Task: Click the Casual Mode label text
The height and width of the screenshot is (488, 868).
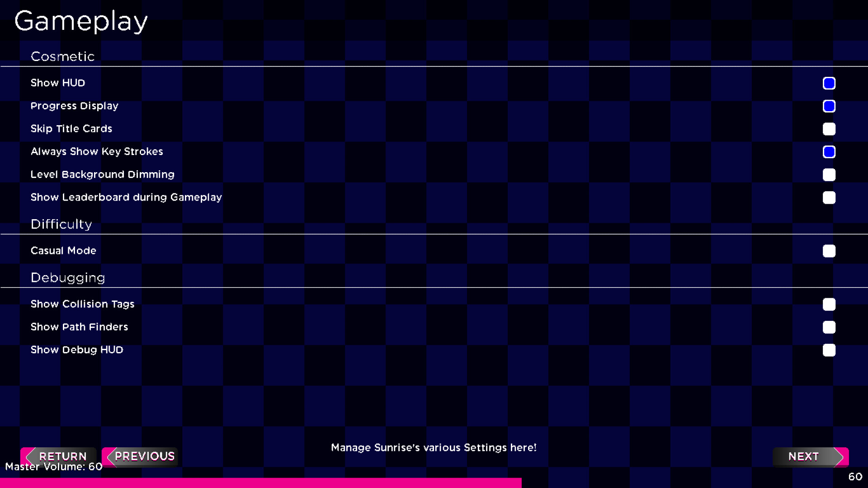Action: pos(63,250)
